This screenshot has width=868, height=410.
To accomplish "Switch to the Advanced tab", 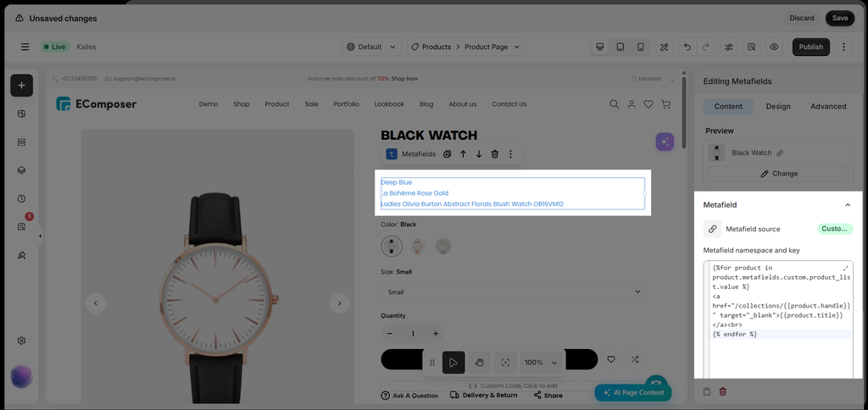I will (828, 106).
